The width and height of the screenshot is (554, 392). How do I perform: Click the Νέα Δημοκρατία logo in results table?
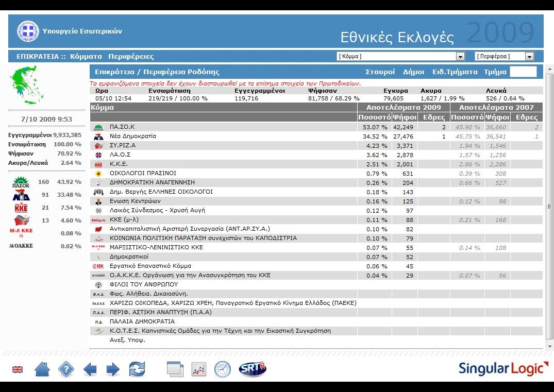point(98,137)
